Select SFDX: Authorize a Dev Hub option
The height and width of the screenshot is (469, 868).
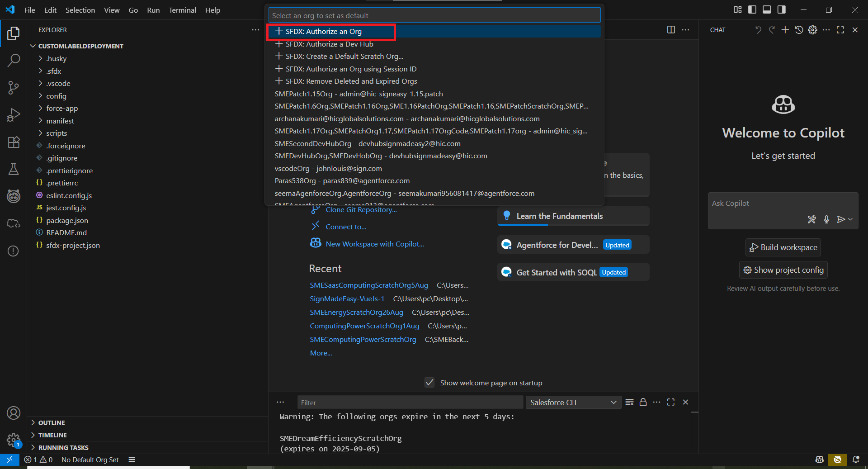pos(329,44)
